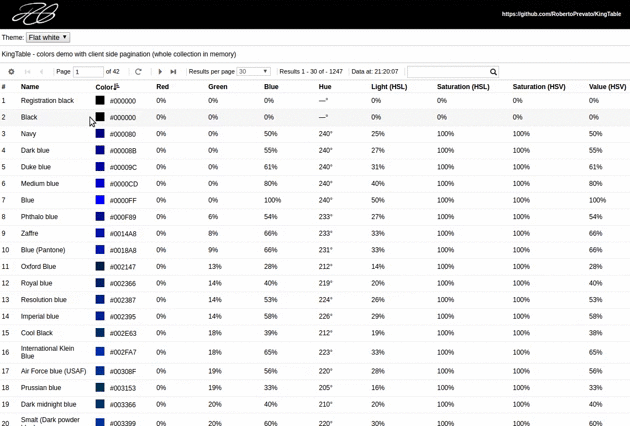The width and height of the screenshot is (630, 426).
Task: Click the 'of 42' page count text
Action: click(x=112, y=72)
